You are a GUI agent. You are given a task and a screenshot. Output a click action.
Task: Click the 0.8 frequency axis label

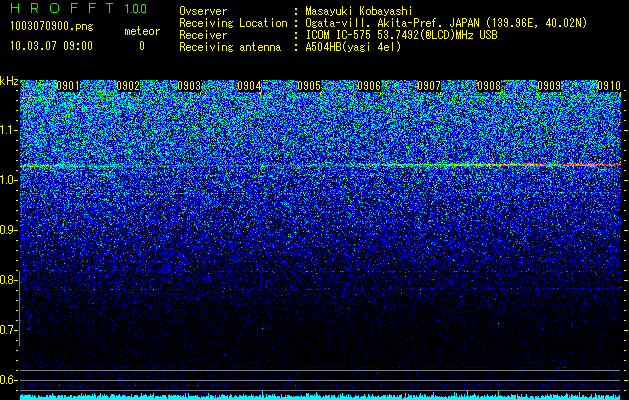click(x=9, y=280)
